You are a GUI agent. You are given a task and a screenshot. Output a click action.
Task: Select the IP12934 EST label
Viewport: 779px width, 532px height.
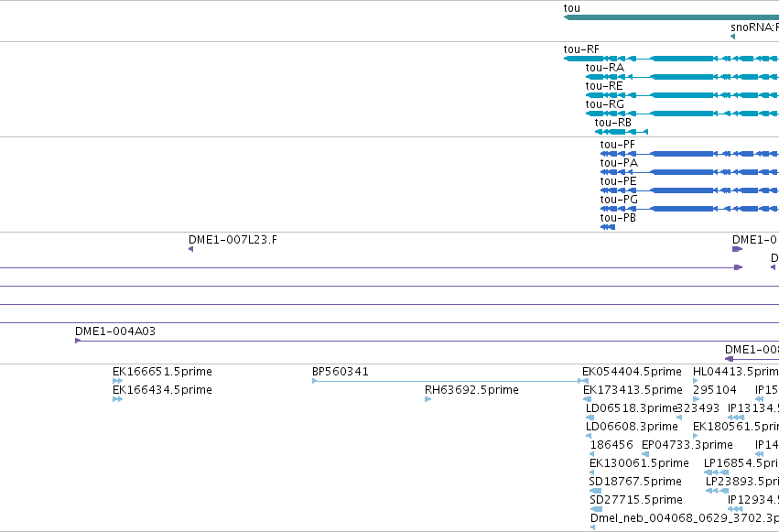pos(753,500)
